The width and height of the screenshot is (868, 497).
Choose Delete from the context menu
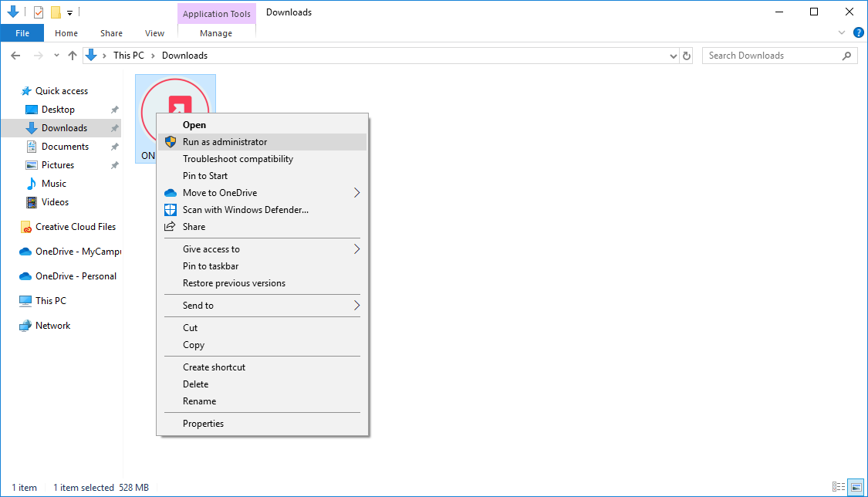coord(262,384)
